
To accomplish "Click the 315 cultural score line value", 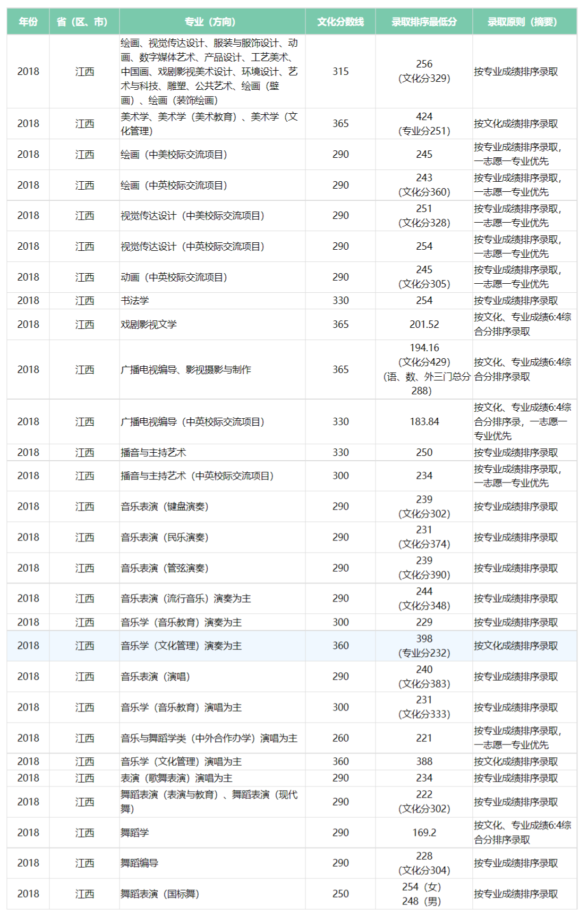I will pyautogui.click(x=340, y=71).
